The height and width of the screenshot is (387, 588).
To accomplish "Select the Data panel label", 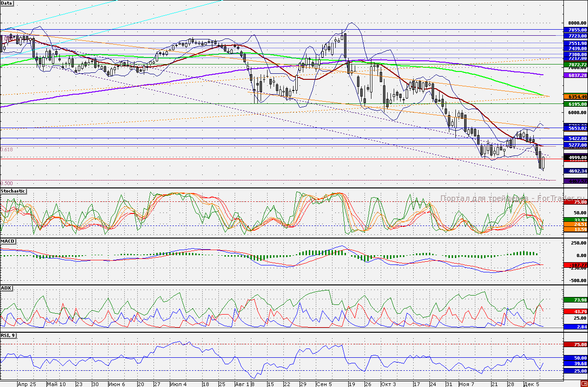I will click(7, 3).
